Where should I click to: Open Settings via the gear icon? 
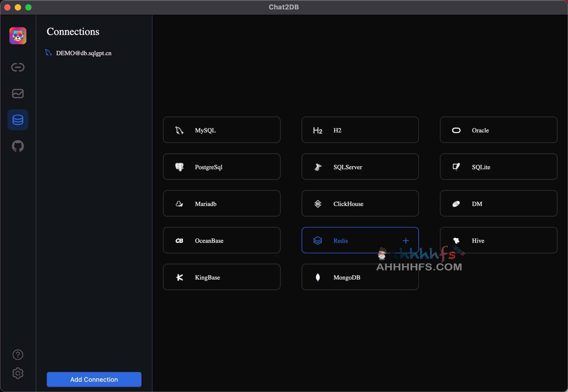18,373
